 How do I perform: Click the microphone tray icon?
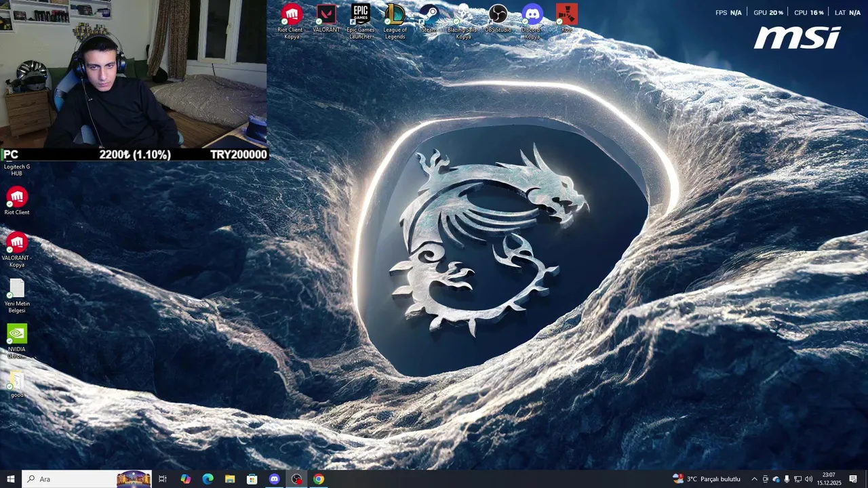(x=787, y=479)
